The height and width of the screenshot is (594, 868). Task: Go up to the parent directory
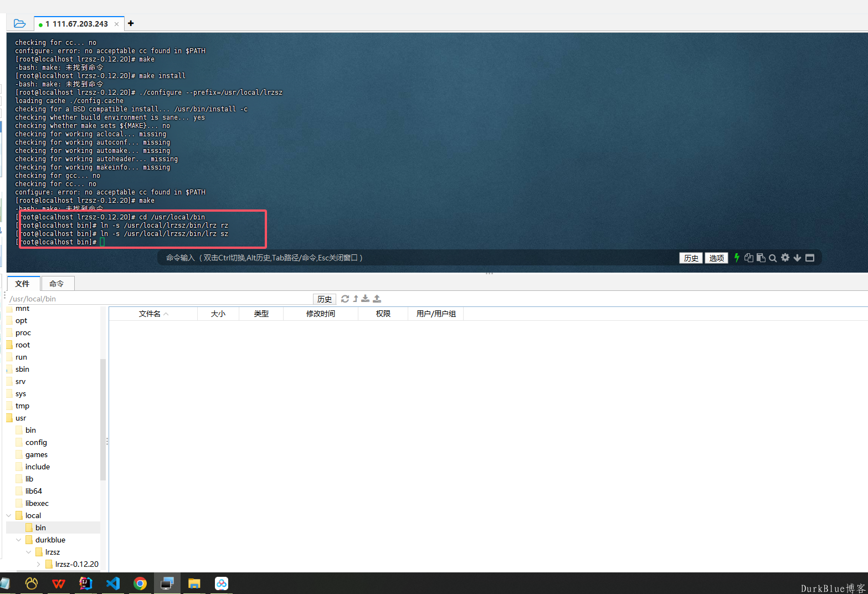pos(356,299)
